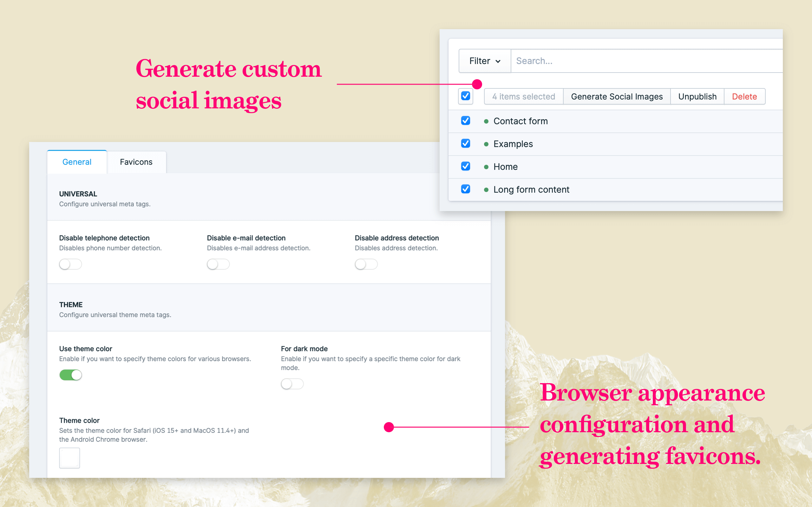The image size is (812, 507).
Task: Toggle Disable e-mail detection switch
Action: 218,264
